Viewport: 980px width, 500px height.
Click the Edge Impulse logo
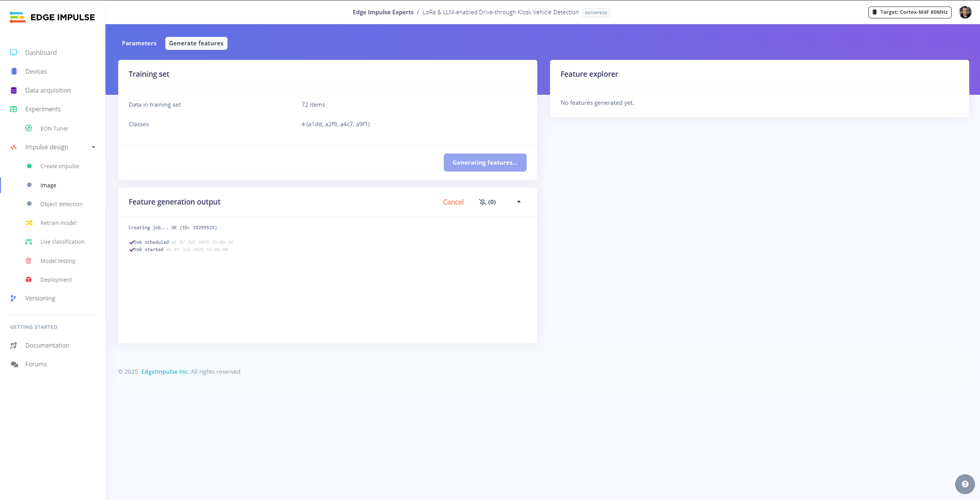(x=52, y=17)
